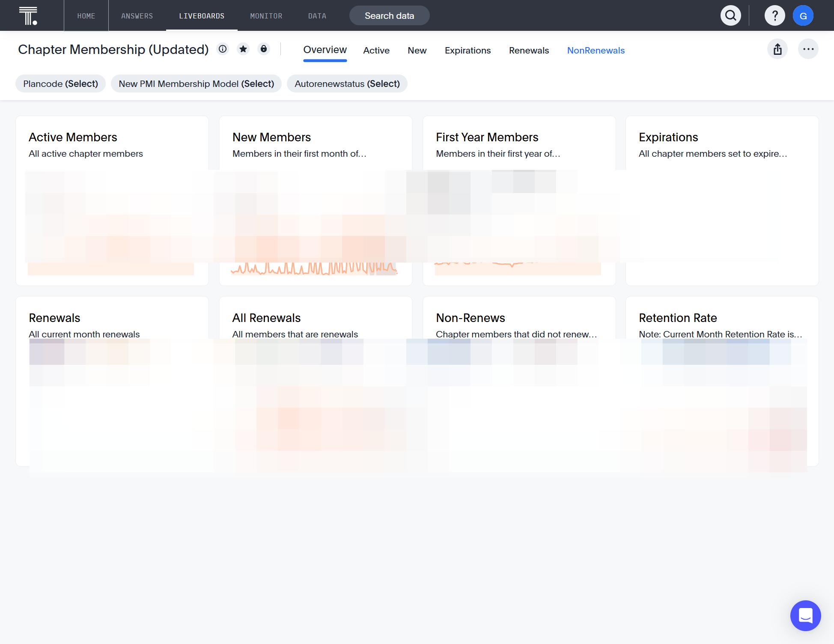Go to Home in navigation bar
The width and height of the screenshot is (834, 644).
[86, 16]
